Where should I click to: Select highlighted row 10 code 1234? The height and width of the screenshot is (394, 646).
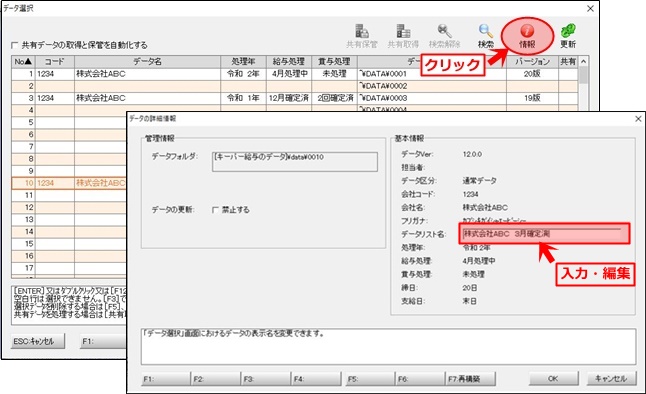[x=69, y=183]
